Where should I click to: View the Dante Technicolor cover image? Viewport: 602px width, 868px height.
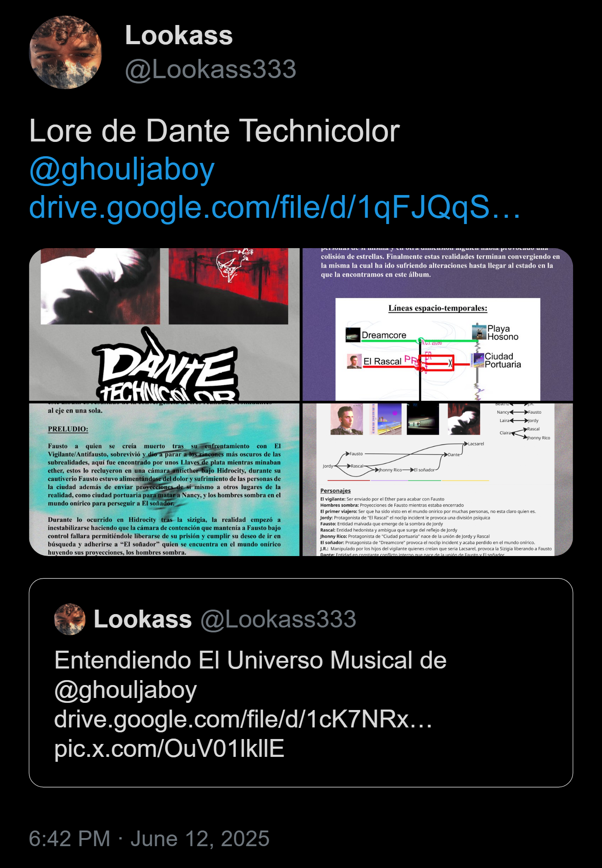pyautogui.click(x=164, y=324)
